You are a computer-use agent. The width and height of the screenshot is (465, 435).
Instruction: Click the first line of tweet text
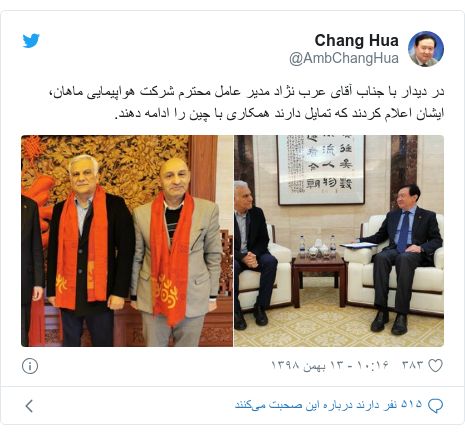(247, 91)
